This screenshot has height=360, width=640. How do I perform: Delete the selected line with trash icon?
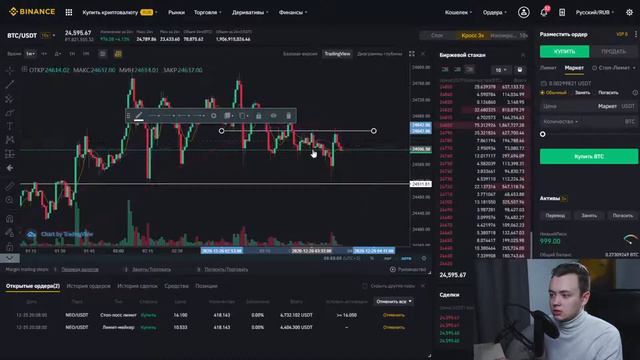pos(289,116)
